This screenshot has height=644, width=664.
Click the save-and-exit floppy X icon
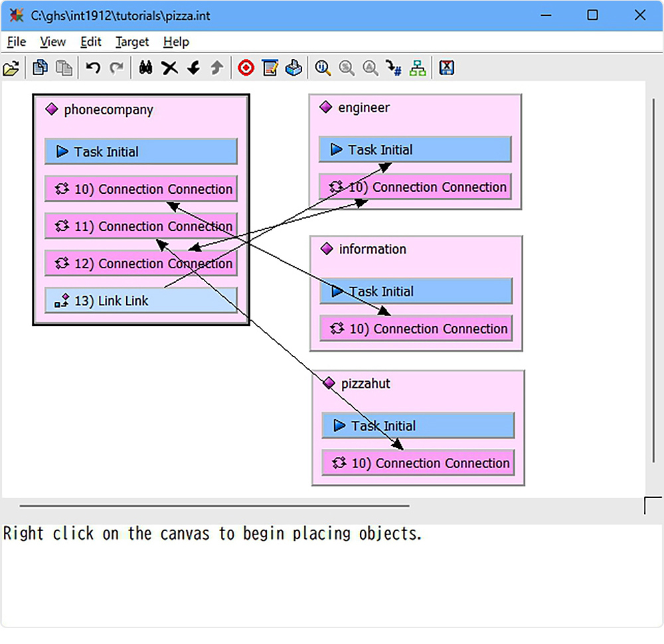446,68
